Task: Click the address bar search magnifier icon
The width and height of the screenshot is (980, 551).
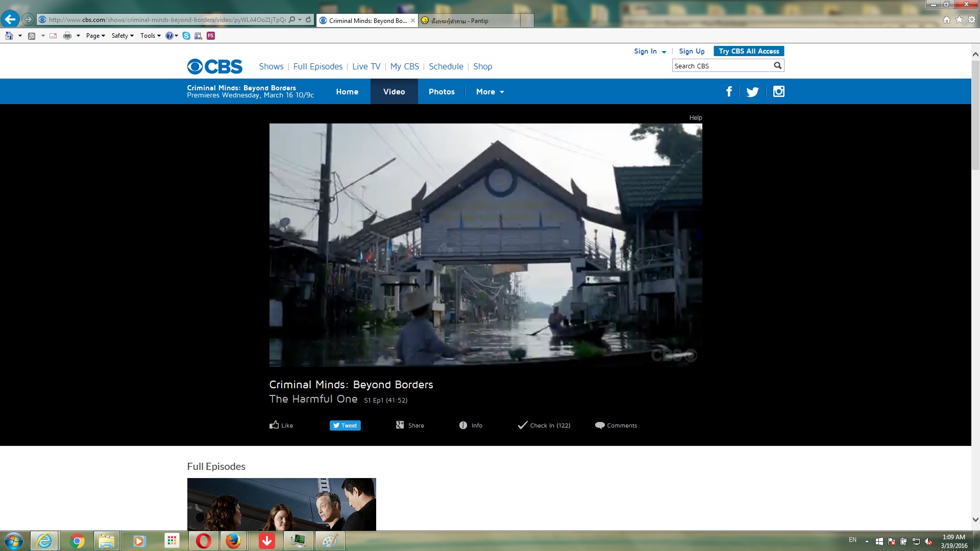Action: tap(292, 19)
